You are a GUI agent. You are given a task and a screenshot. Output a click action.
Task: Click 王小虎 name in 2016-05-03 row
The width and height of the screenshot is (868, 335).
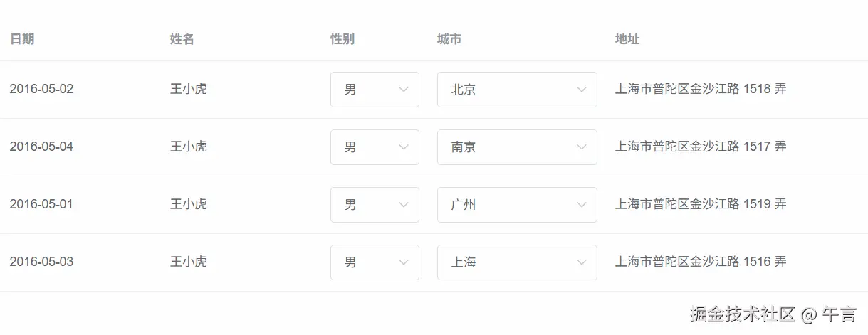[x=189, y=262]
